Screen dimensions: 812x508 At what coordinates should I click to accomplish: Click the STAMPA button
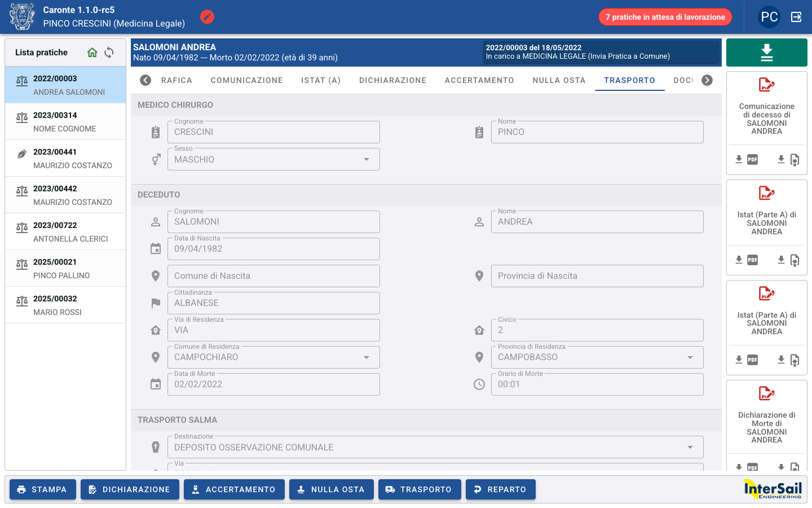pos(42,489)
